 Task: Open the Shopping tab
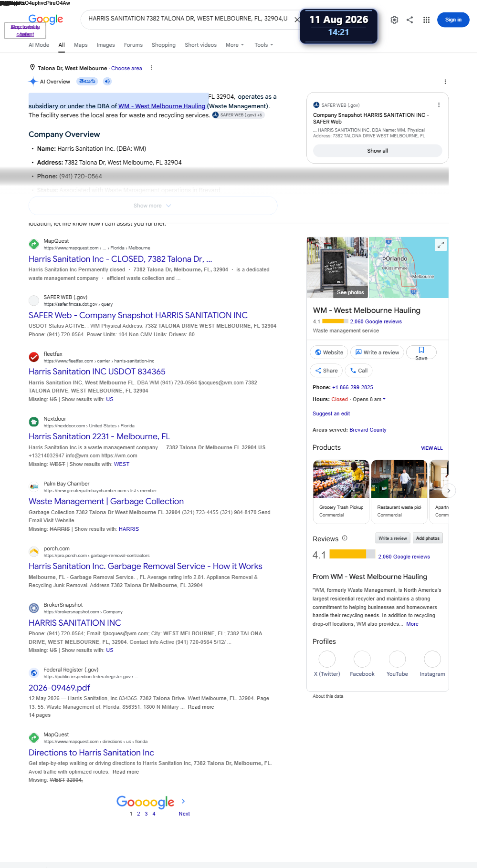pyautogui.click(x=164, y=45)
